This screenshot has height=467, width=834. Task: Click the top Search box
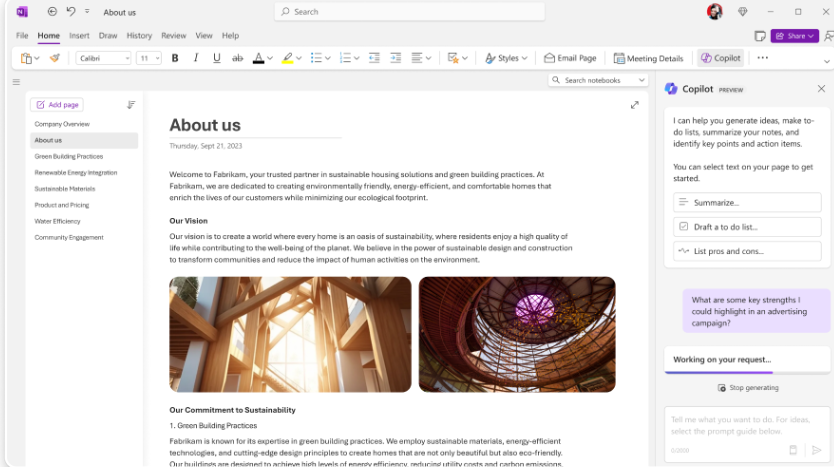coord(410,12)
